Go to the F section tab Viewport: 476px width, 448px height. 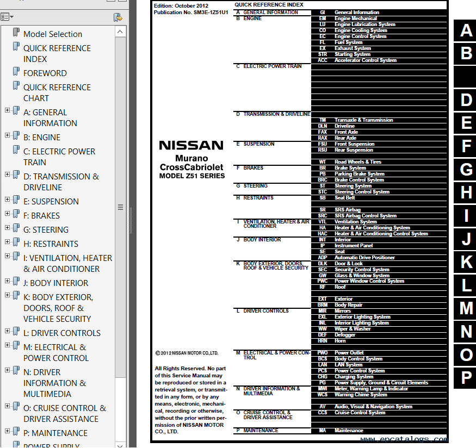click(465, 146)
